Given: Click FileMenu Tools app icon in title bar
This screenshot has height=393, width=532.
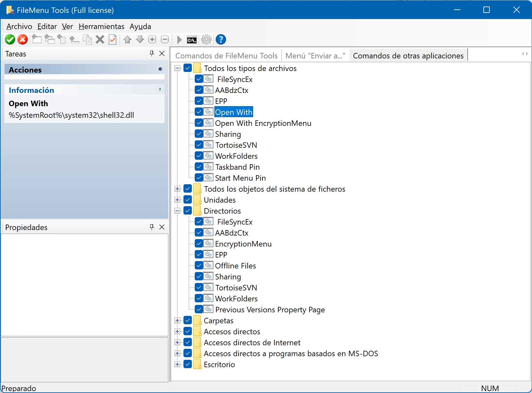Looking at the screenshot, I should [x=10, y=10].
